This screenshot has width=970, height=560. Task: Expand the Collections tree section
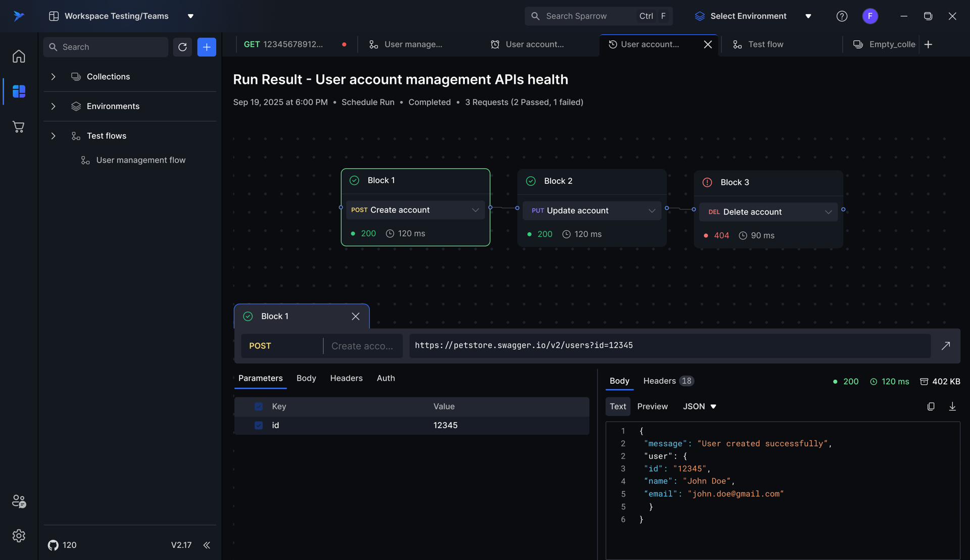click(53, 77)
